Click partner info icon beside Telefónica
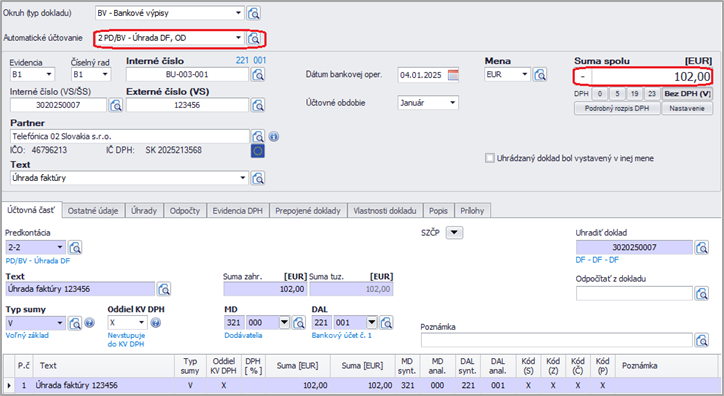 pos(274,137)
